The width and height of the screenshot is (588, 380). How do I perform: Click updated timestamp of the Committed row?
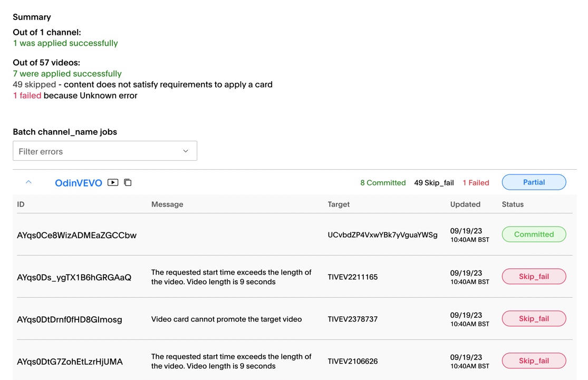coord(469,235)
